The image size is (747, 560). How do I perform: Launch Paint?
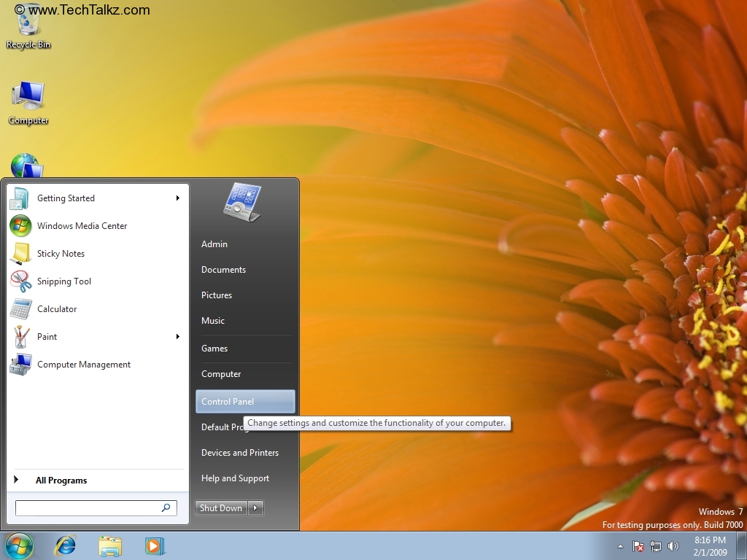pos(47,336)
